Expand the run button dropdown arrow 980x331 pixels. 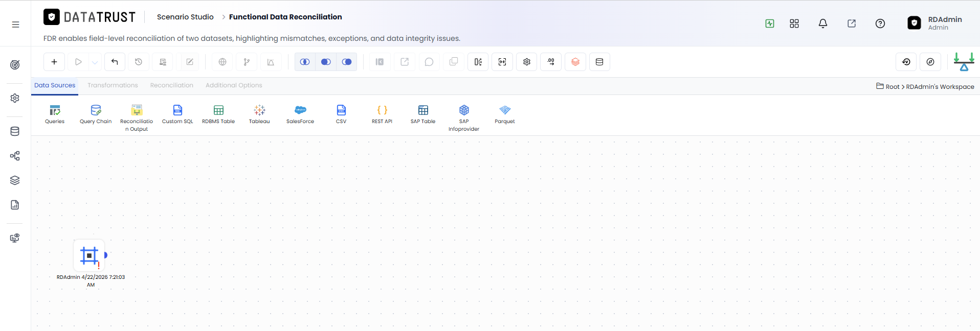point(95,62)
